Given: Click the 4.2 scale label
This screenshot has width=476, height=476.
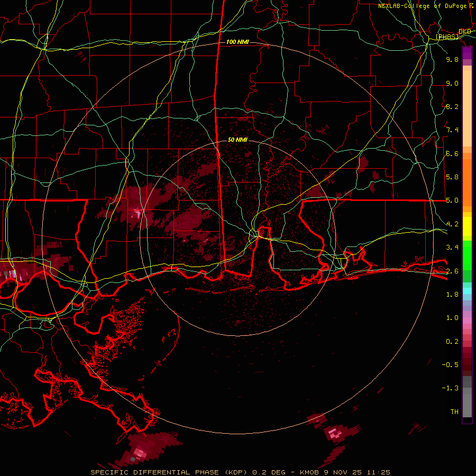Looking at the screenshot, I should 452,224.
